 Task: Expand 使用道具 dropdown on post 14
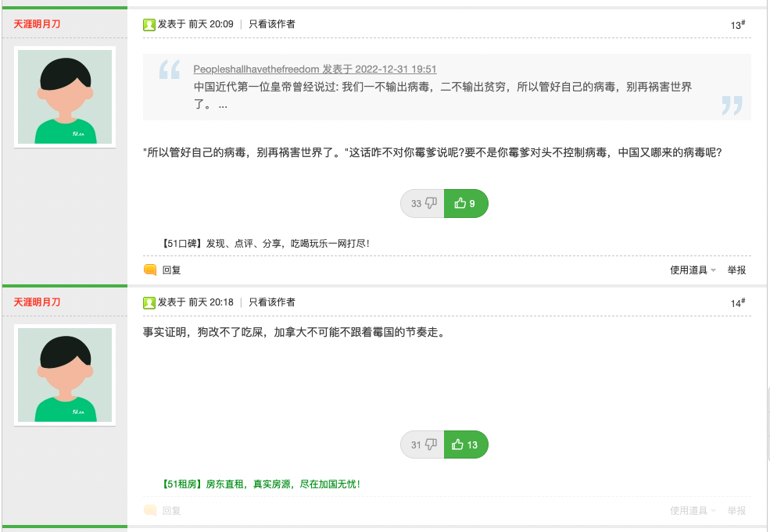point(693,510)
